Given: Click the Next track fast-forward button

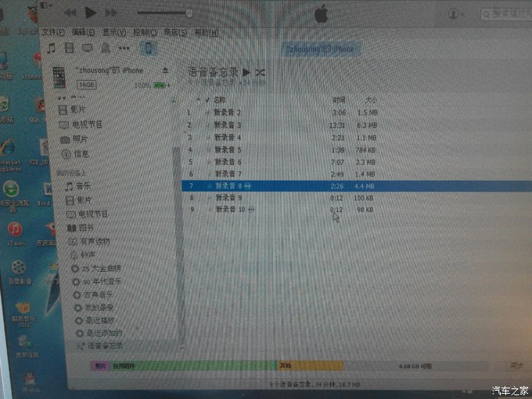Looking at the screenshot, I should click(x=111, y=13).
